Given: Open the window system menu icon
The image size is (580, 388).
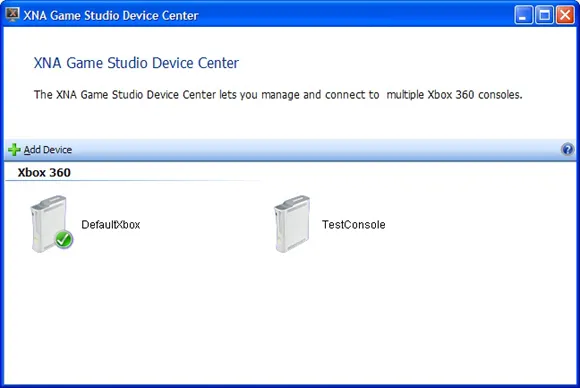Looking at the screenshot, I should [12, 14].
